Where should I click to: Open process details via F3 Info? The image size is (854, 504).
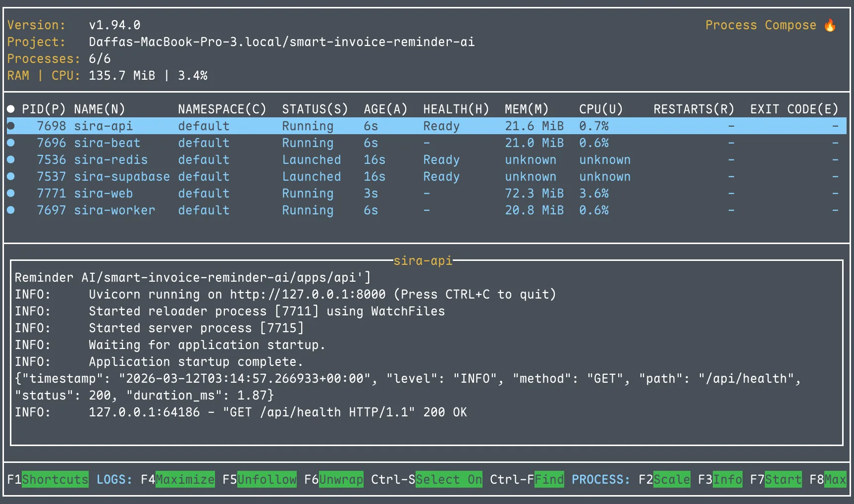pos(728,479)
